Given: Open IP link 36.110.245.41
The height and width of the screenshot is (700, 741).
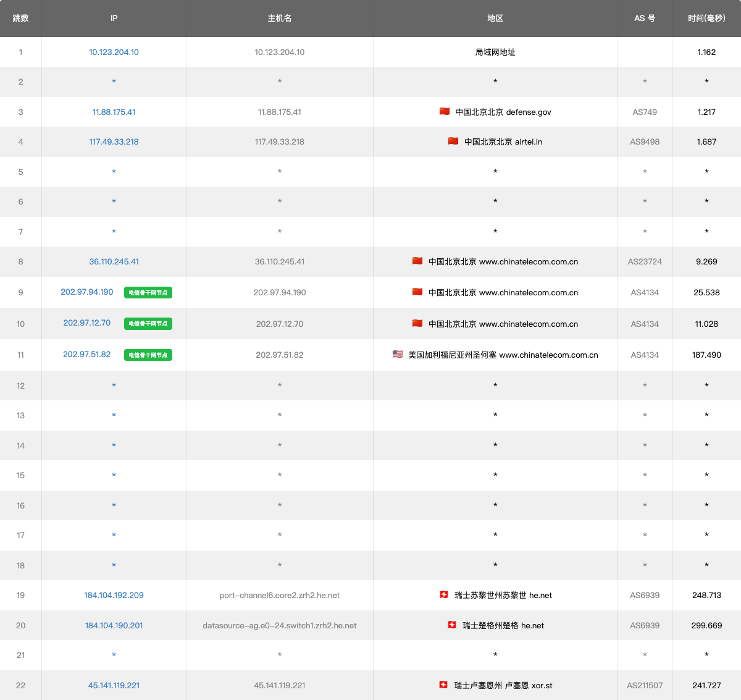Looking at the screenshot, I should 114,262.
